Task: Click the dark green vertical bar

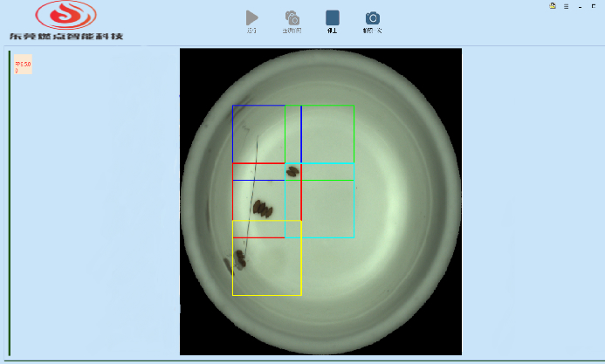Action: pyautogui.click(x=10, y=203)
